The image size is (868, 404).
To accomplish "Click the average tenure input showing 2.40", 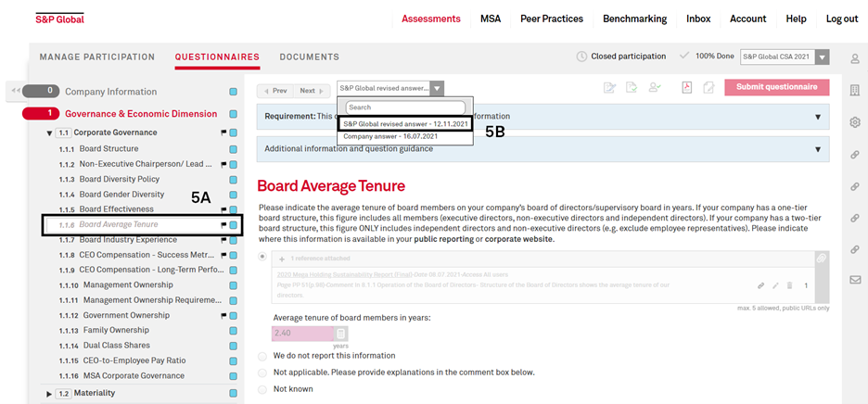I will (x=303, y=334).
